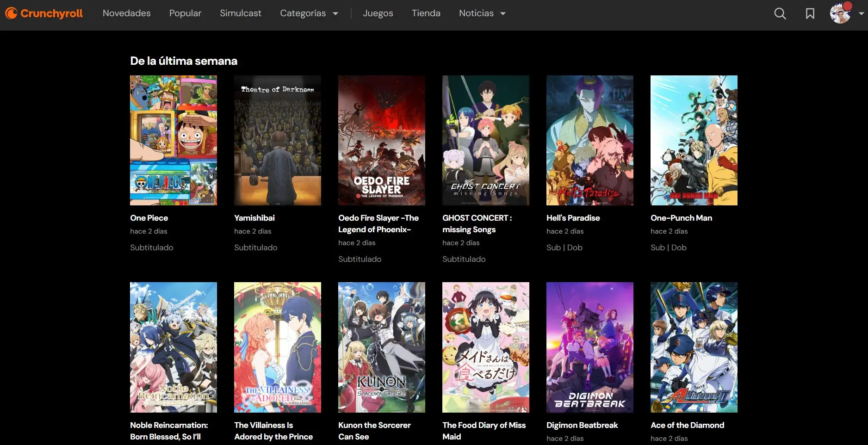Click the Ace of the Diamond title
Screen dimensions: 868x445
point(687,425)
